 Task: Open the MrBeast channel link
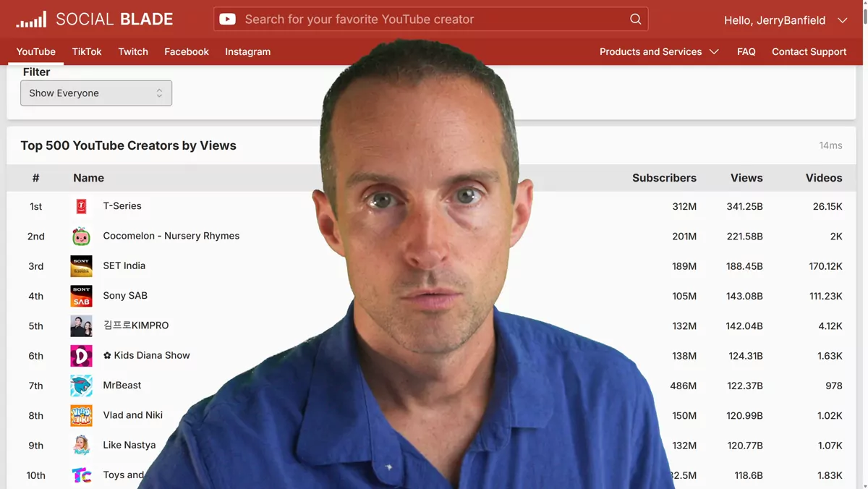122,386
